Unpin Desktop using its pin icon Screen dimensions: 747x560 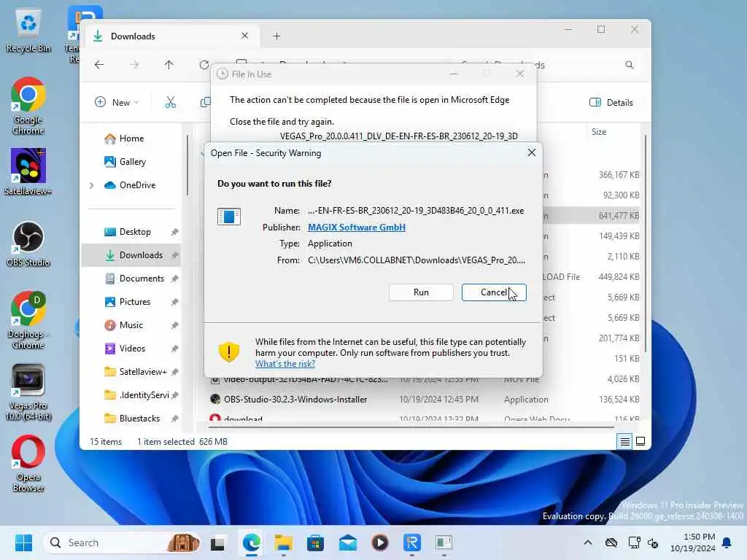click(175, 232)
